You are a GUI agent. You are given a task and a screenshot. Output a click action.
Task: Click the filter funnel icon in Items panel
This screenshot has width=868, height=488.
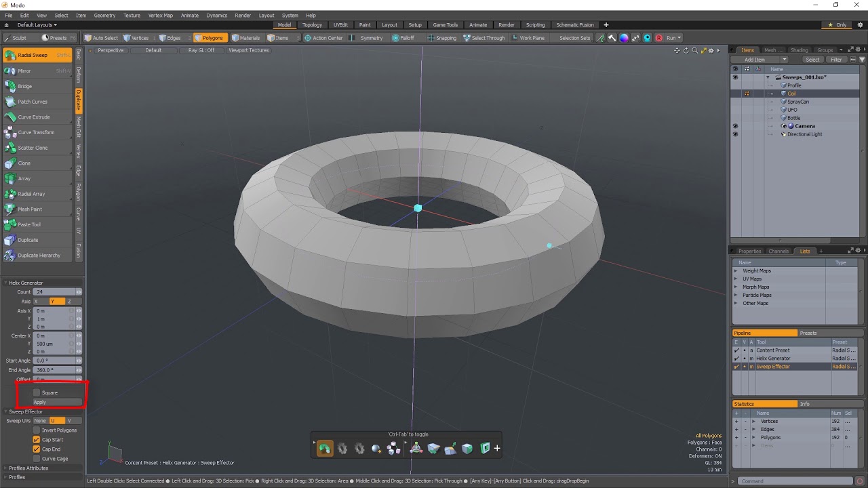862,60
